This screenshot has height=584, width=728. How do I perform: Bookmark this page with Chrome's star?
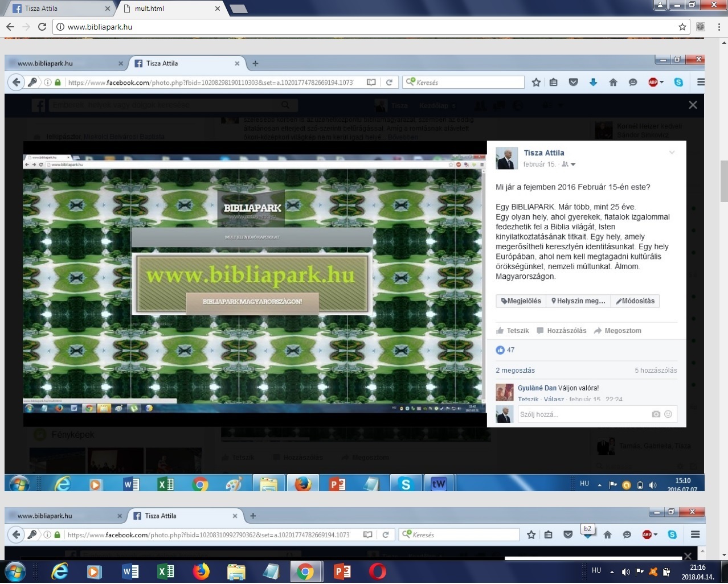[682, 27]
